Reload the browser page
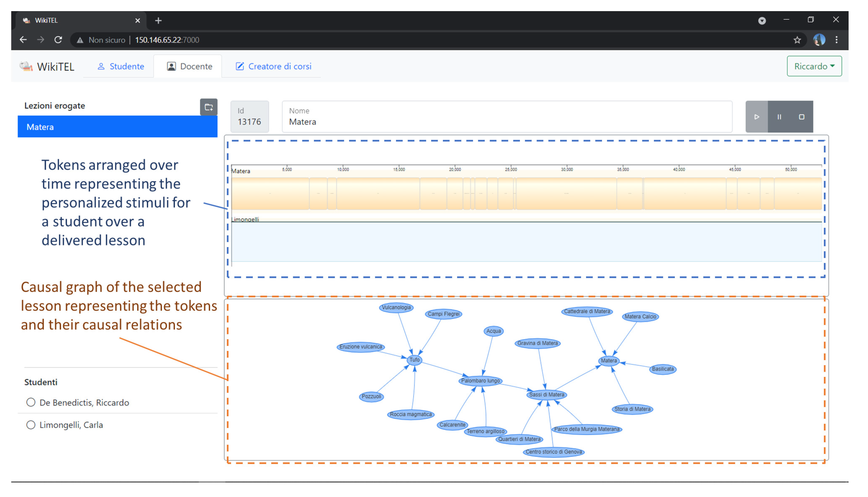The height and width of the screenshot is (497, 868). tap(58, 40)
